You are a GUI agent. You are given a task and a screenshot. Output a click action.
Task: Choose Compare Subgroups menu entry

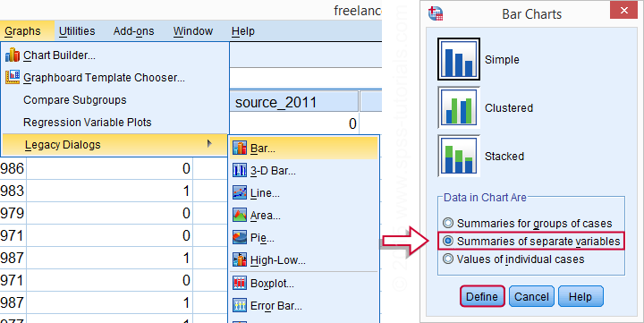[114, 100]
